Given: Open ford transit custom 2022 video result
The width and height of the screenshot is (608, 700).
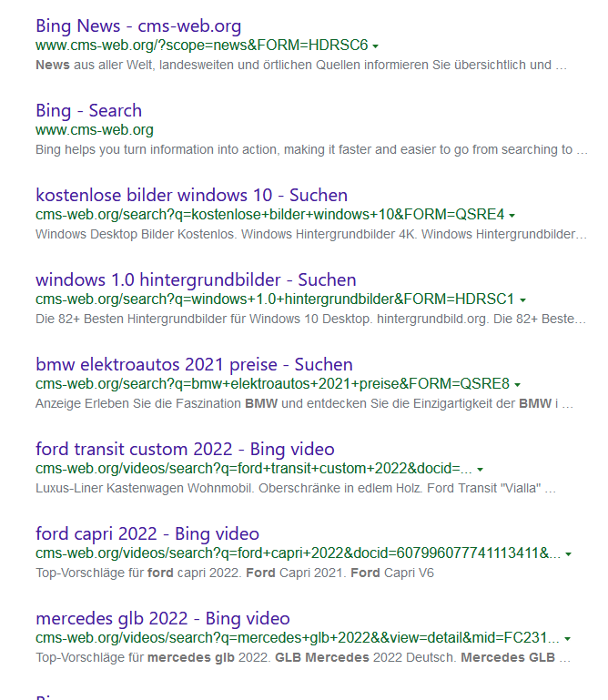Looking at the screenshot, I should coord(185,449).
